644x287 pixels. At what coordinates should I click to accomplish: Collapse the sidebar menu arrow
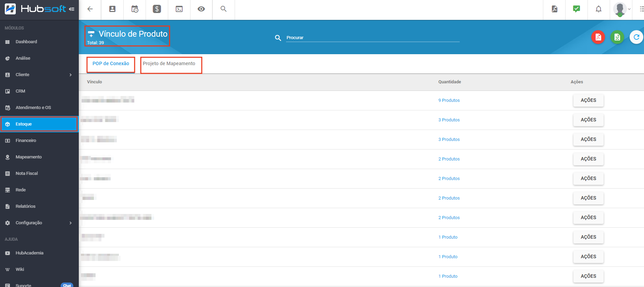pyautogui.click(x=72, y=9)
